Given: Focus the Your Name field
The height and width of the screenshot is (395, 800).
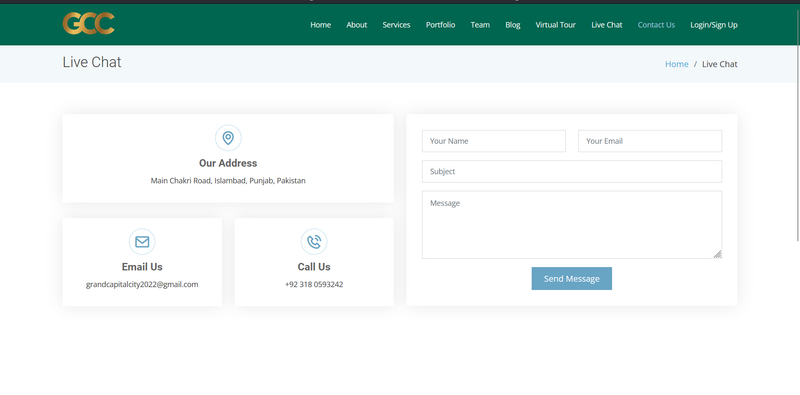Looking at the screenshot, I should coord(494,141).
